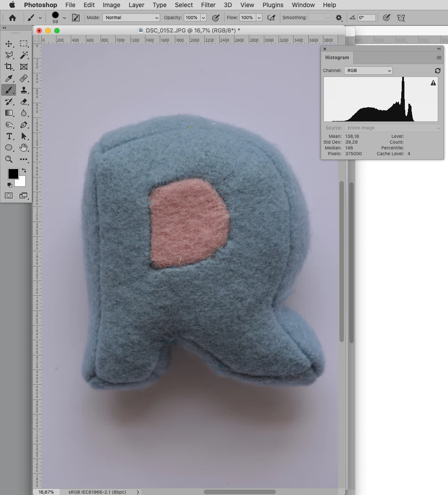Open the histogram Channel dropdown
Viewport: 448px width, 495px height.
point(368,71)
